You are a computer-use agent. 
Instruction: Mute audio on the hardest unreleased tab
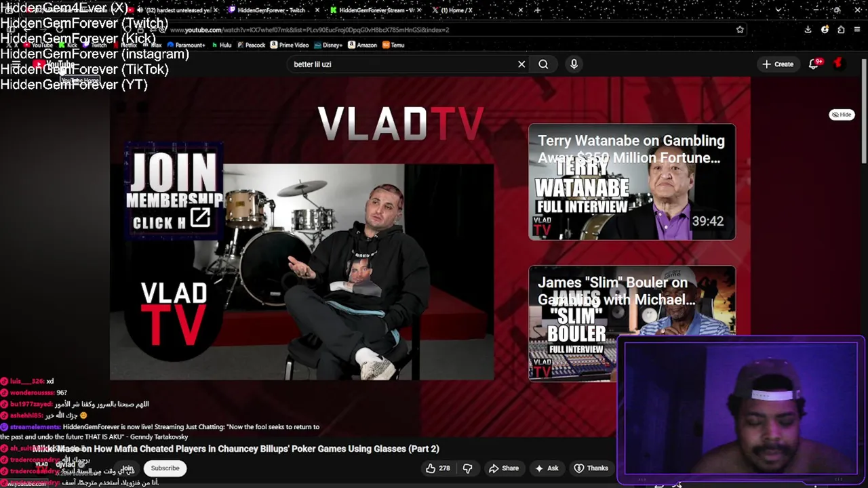click(x=140, y=10)
